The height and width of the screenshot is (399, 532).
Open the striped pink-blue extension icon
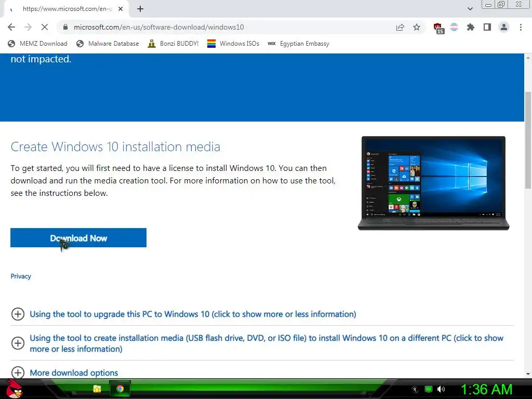point(454,27)
